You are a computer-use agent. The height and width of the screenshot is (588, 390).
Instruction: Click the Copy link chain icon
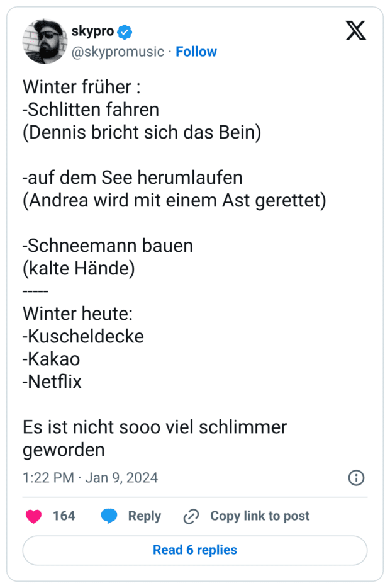(x=189, y=516)
